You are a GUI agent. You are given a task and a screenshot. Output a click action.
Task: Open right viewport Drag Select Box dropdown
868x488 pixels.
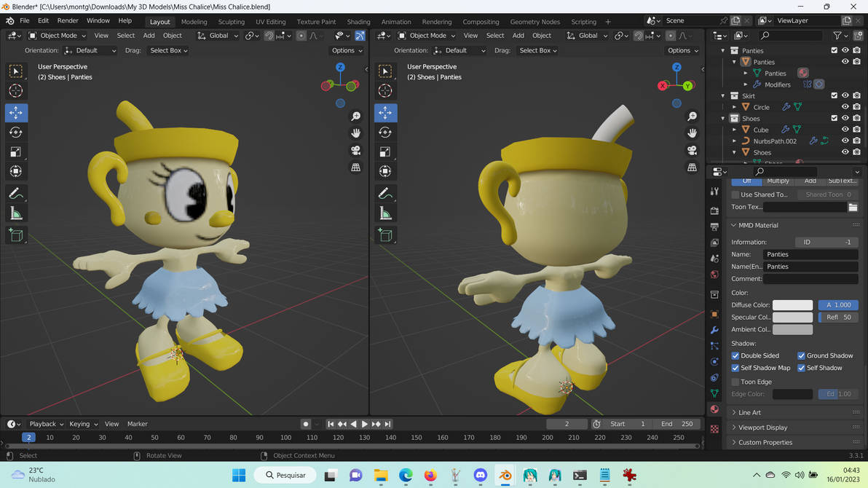point(537,50)
